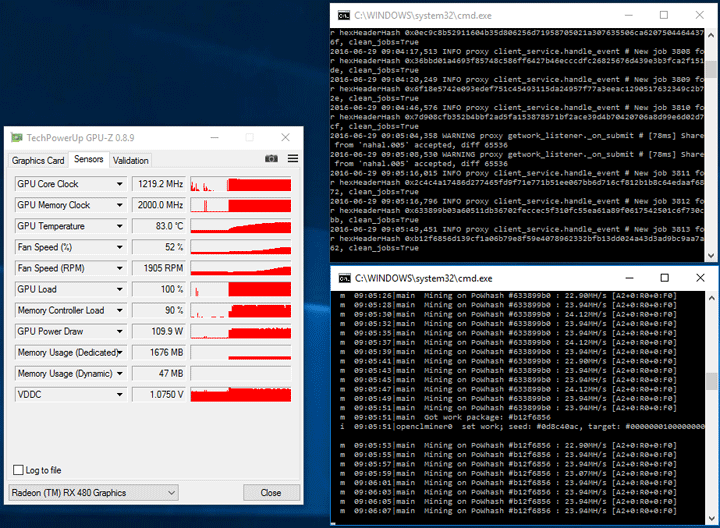The width and height of the screenshot is (720, 528).
Task: Open the GPU Load dropdown
Action: pyautogui.click(x=119, y=289)
